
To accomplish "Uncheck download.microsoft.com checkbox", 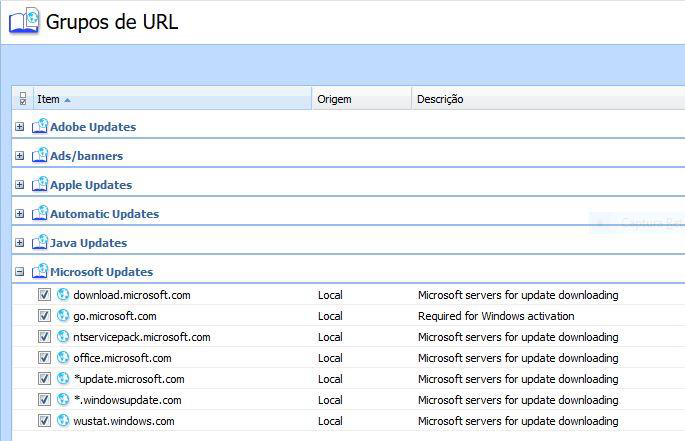I will coord(44,295).
